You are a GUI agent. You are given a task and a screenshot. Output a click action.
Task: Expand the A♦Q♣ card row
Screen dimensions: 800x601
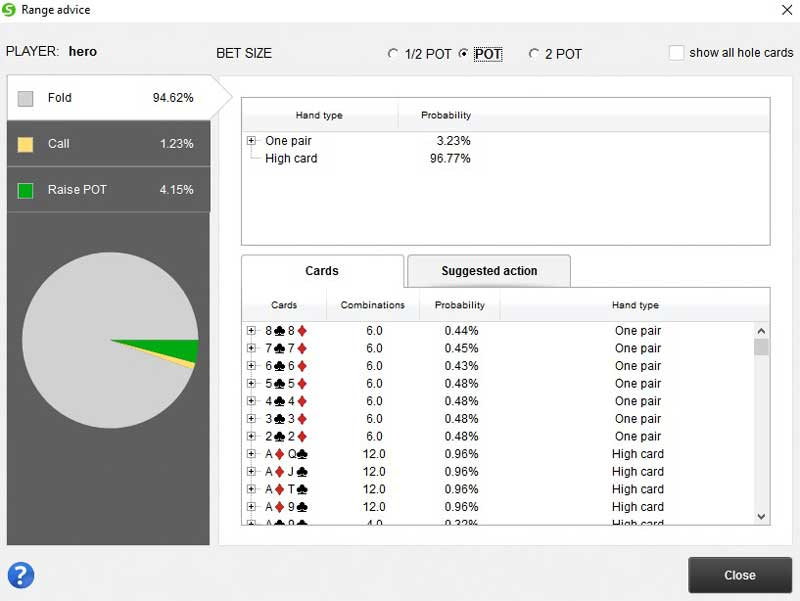pyautogui.click(x=250, y=454)
